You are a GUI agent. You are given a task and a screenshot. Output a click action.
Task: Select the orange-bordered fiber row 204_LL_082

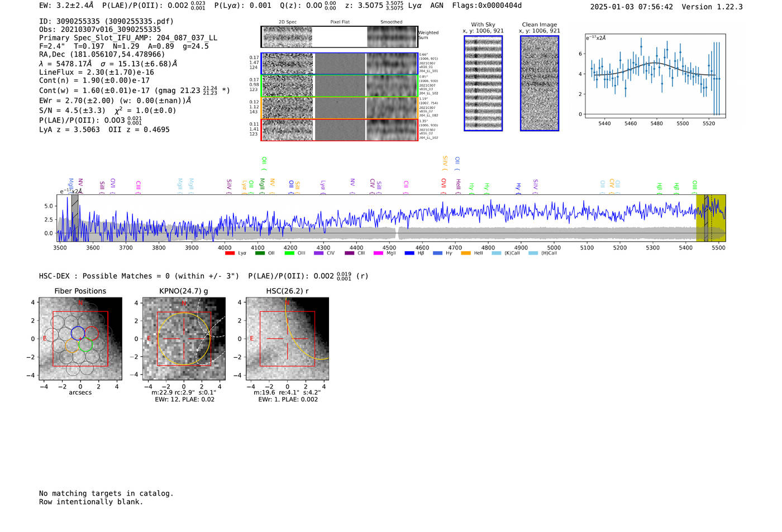coord(340,108)
